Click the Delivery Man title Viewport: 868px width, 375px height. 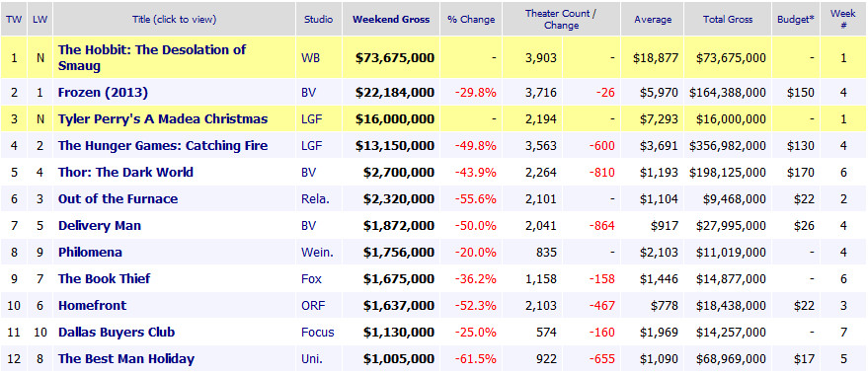[100, 225]
